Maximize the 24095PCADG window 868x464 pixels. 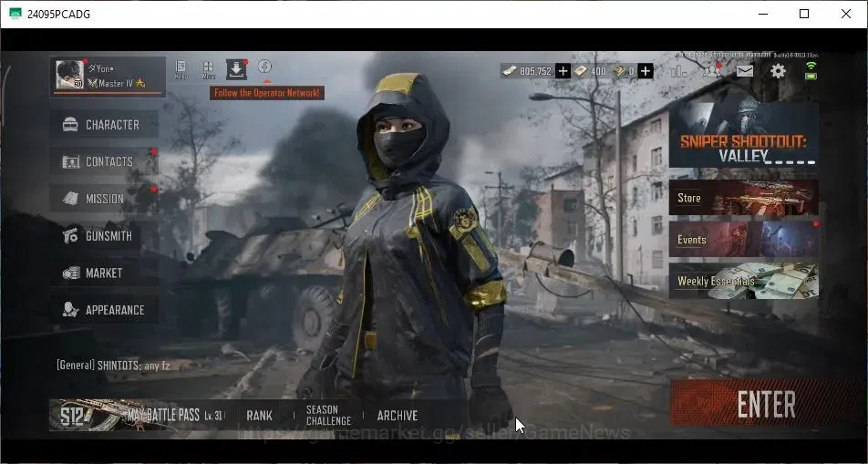pos(804,14)
